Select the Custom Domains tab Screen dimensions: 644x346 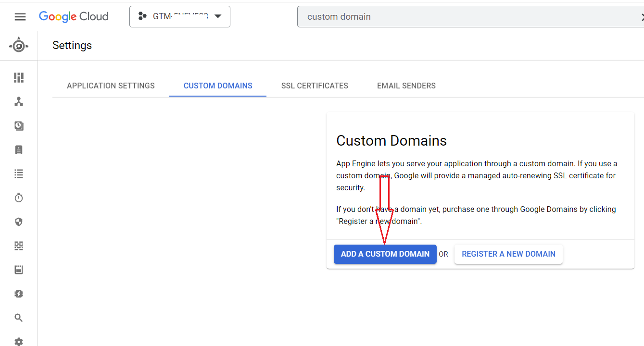(218, 86)
